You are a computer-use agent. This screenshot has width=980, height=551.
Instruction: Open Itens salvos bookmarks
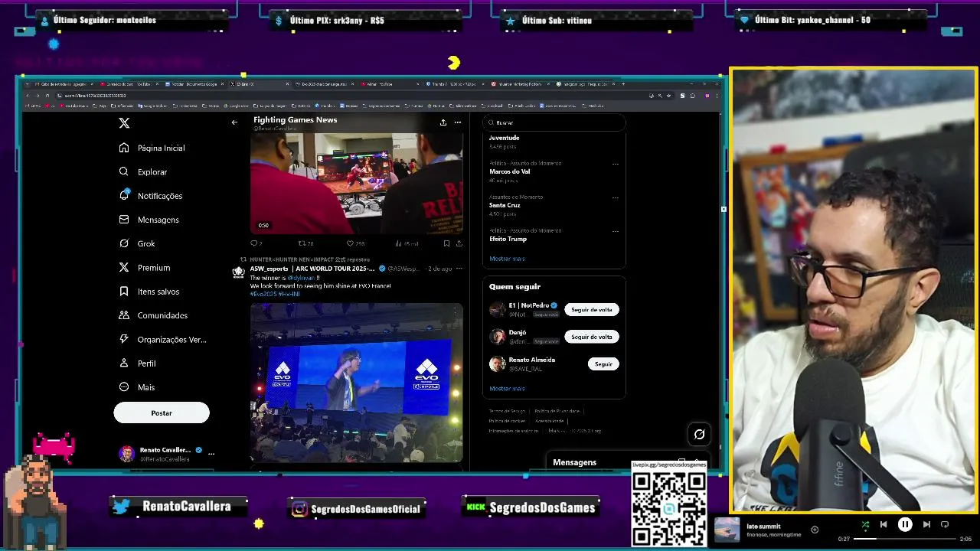pyautogui.click(x=149, y=292)
